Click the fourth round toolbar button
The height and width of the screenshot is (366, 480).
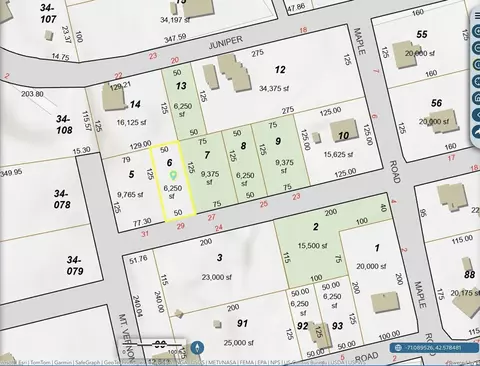point(477,82)
